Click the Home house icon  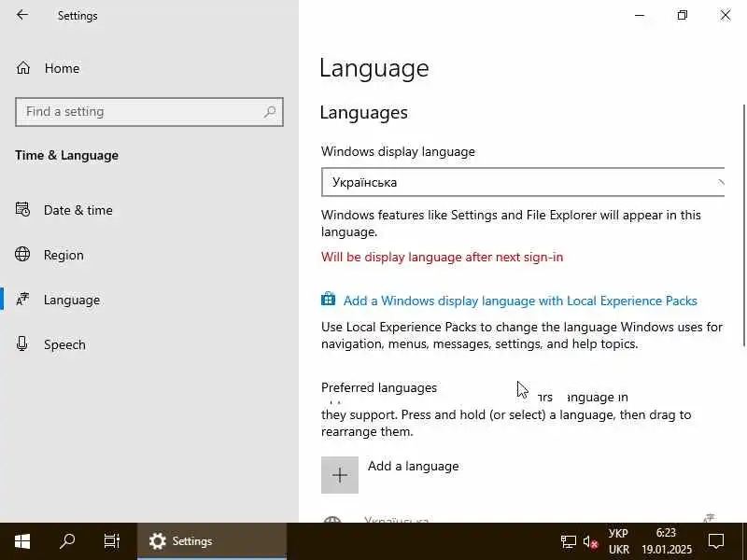(22, 68)
